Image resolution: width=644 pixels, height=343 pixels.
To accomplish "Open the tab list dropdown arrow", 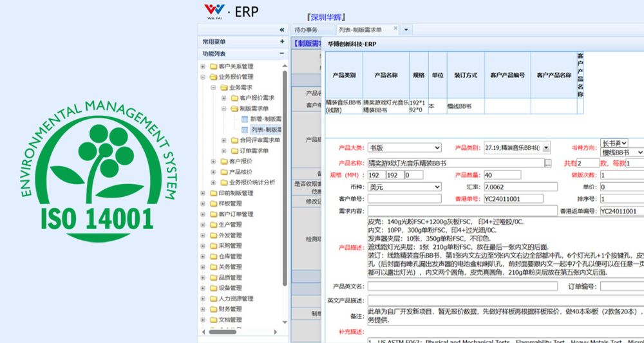I will tap(406, 30).
